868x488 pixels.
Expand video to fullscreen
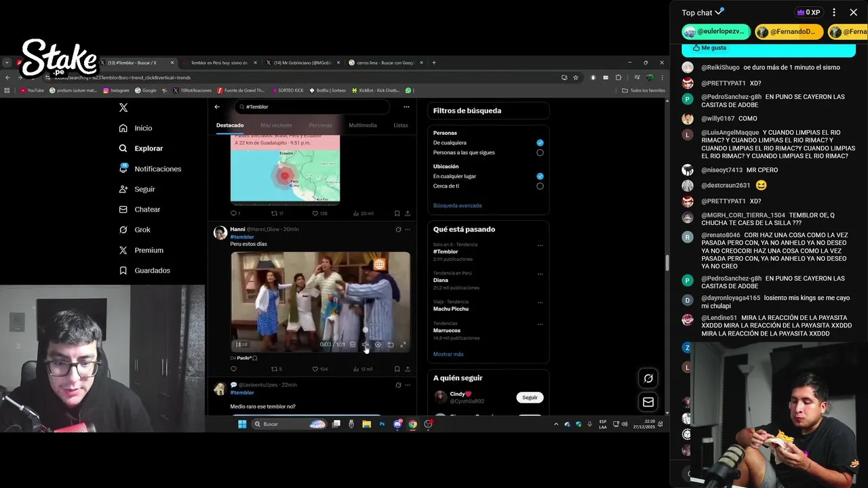pyautogui.click(x=403, y=344)
